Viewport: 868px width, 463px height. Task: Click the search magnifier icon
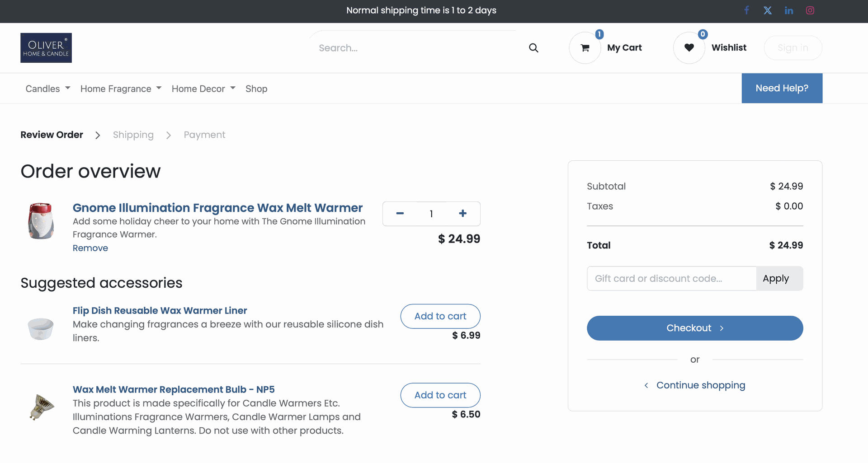tap(533, 48)
